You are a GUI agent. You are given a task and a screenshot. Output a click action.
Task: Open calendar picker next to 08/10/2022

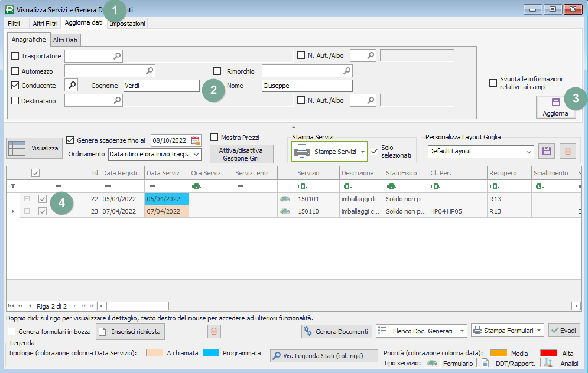pyautogui.click(x=196, y=140)
